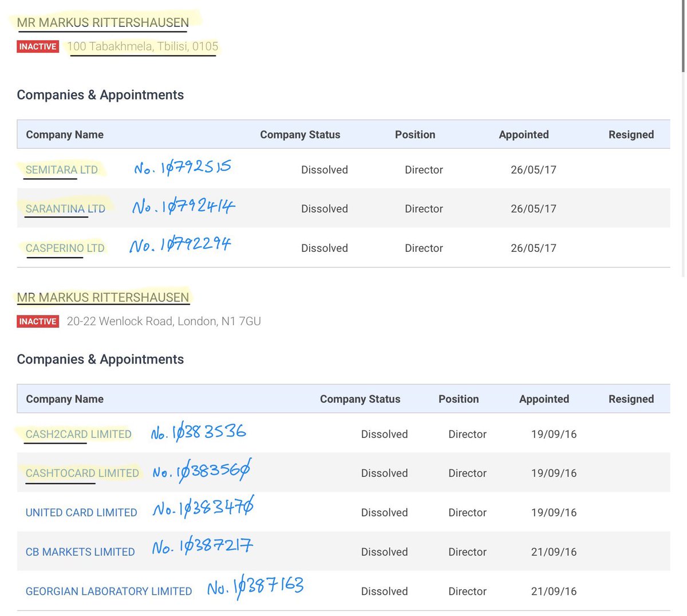This screenshot has width=687, height=616.
Task: Click second table's Position header
Action: (459, 399)
